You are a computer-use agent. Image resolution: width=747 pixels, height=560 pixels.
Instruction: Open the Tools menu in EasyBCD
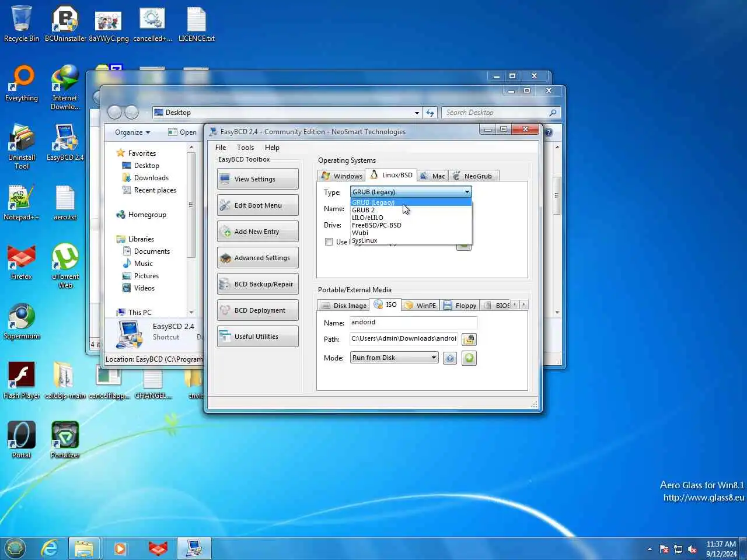pyautogui.click(x=245, y=148)
